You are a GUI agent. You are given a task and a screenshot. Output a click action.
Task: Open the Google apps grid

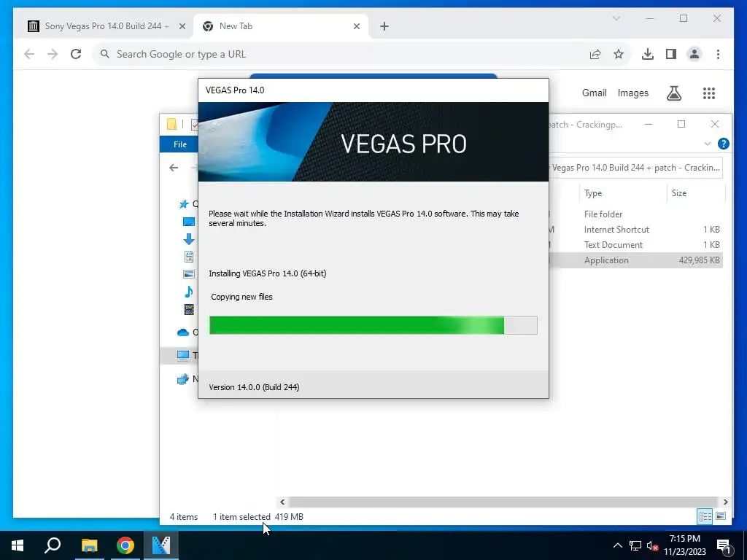click(709, 93)
